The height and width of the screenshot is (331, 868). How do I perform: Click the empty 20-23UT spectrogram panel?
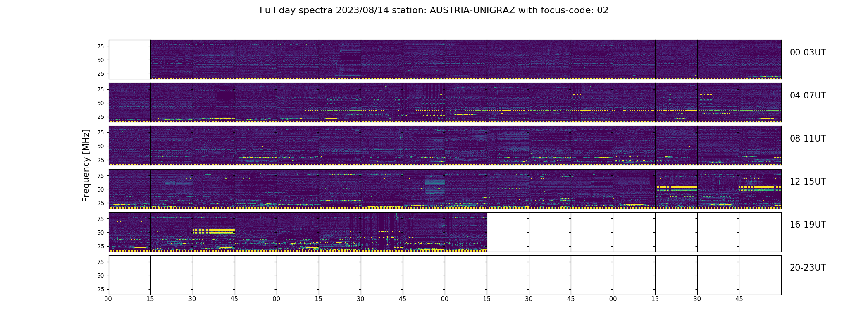pos(445,275)
